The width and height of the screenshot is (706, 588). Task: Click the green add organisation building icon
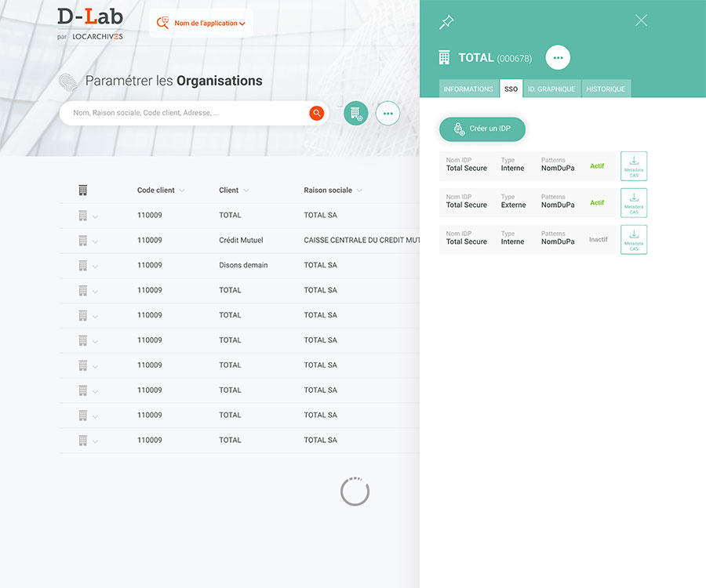(x=356, y=114)
